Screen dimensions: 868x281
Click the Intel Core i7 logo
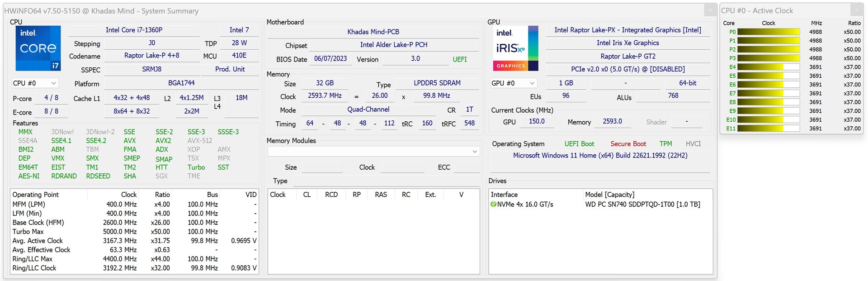38,48
